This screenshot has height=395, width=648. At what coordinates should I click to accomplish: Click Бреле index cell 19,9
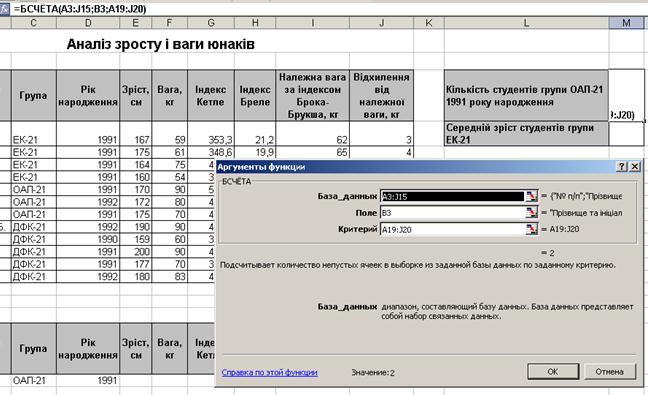[x=255, y=152]
